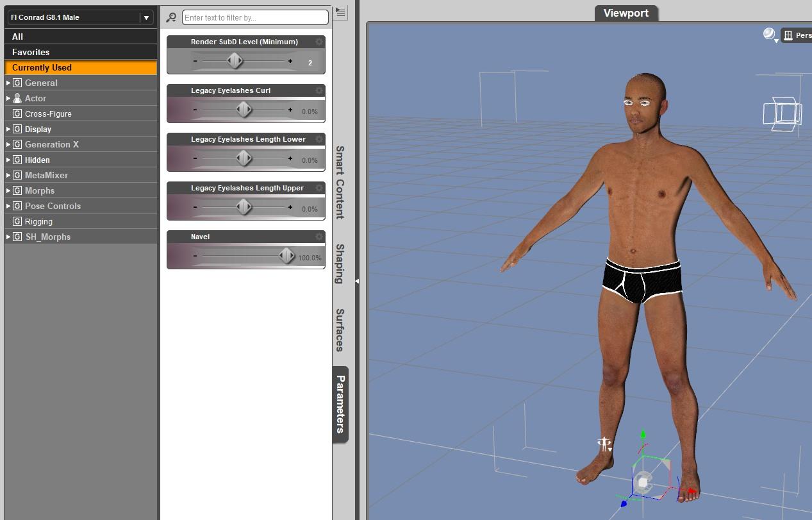Click the camera view selector icon in the viewport
The height and width of the screenshot is (520, 812).
click(788, 35)
